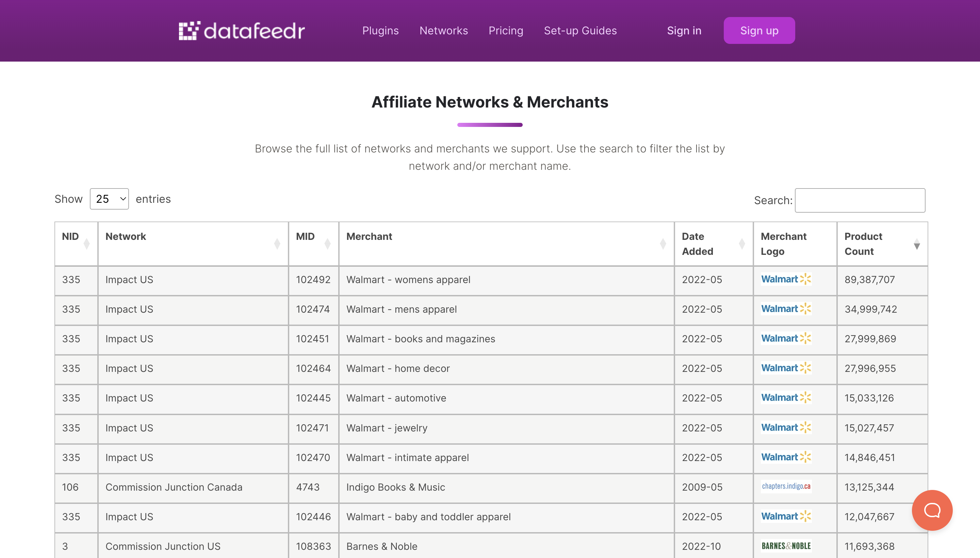Select 'Barnes & Noble' merchant cell
Screen dimensions: 980x558
506,546
